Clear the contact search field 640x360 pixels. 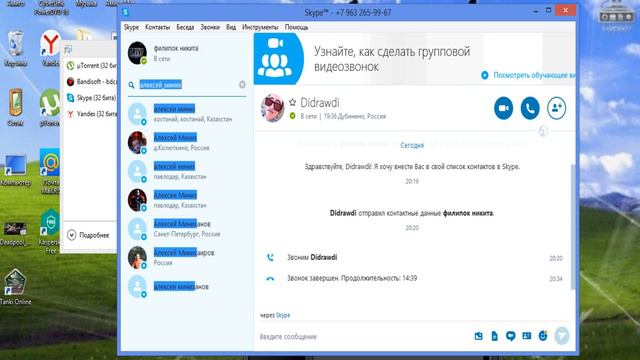pos(242,84)
